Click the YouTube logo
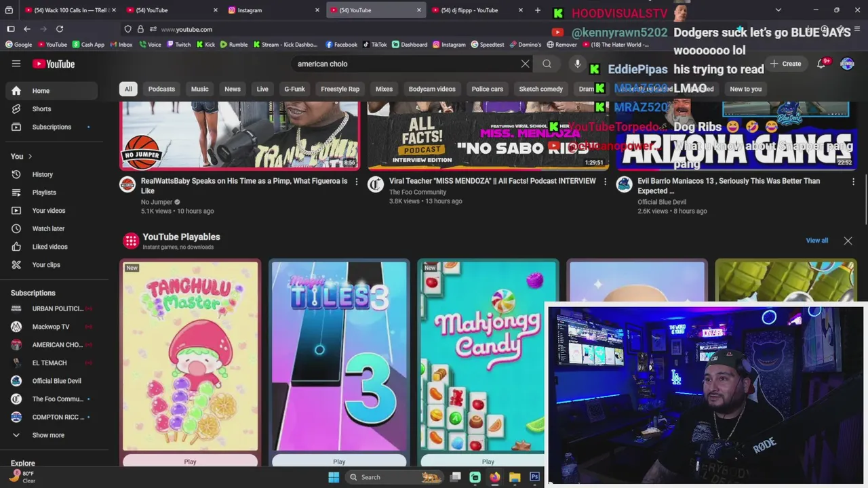 pos(54,64)
